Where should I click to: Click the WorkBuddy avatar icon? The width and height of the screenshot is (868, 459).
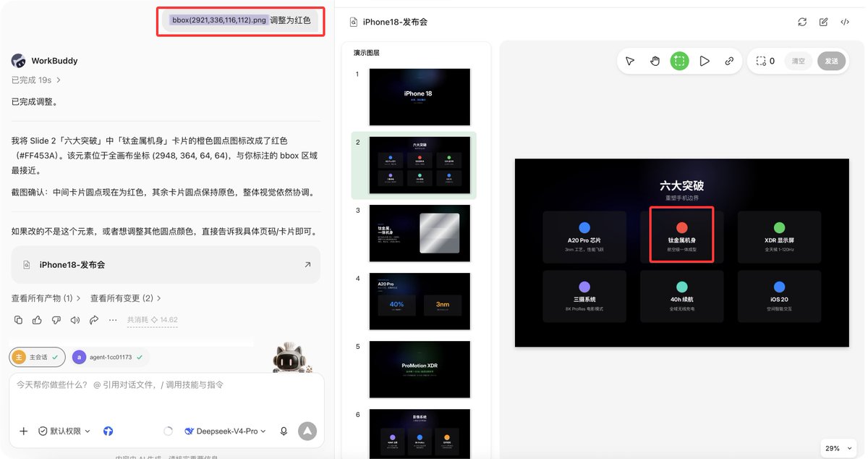pos(18,61)
